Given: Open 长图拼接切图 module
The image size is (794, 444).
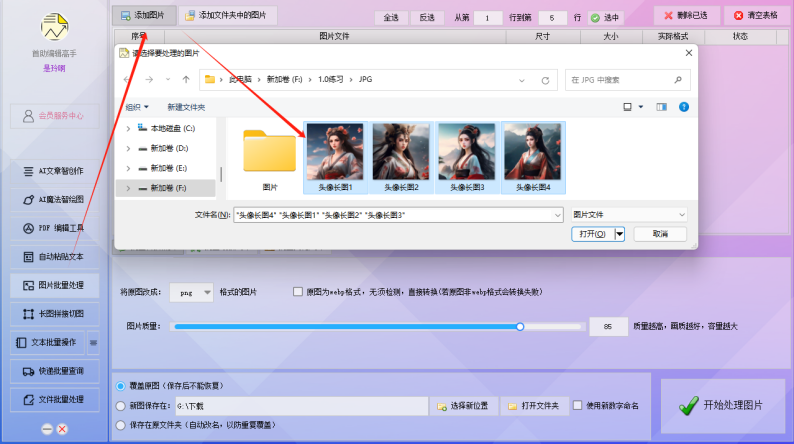Looking at the screenshot, I should (55, 314).
